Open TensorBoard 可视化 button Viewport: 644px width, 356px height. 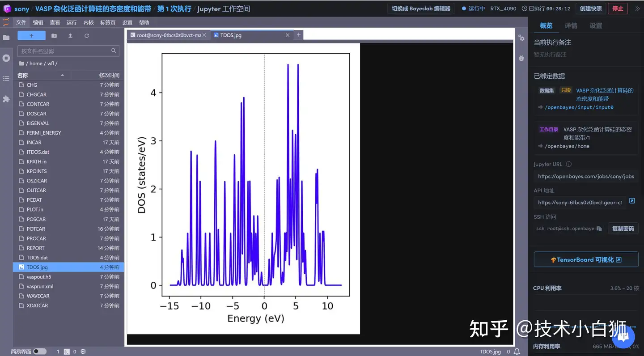586,260
